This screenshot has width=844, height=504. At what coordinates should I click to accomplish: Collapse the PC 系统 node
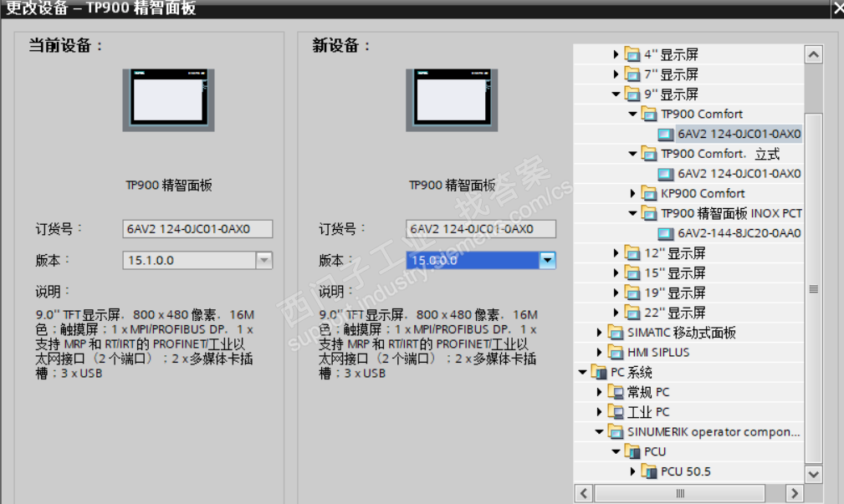[x=582, y=372]
